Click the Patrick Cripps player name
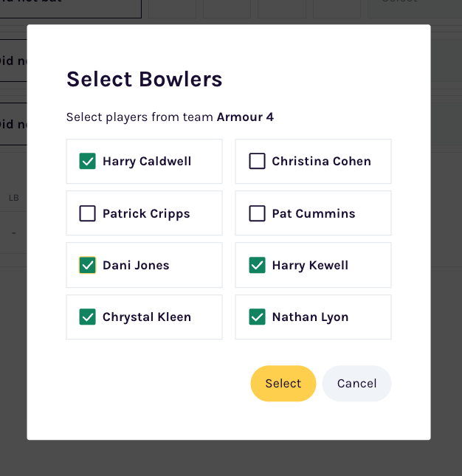Screen dimensions: 462x476 click(146, 214)
